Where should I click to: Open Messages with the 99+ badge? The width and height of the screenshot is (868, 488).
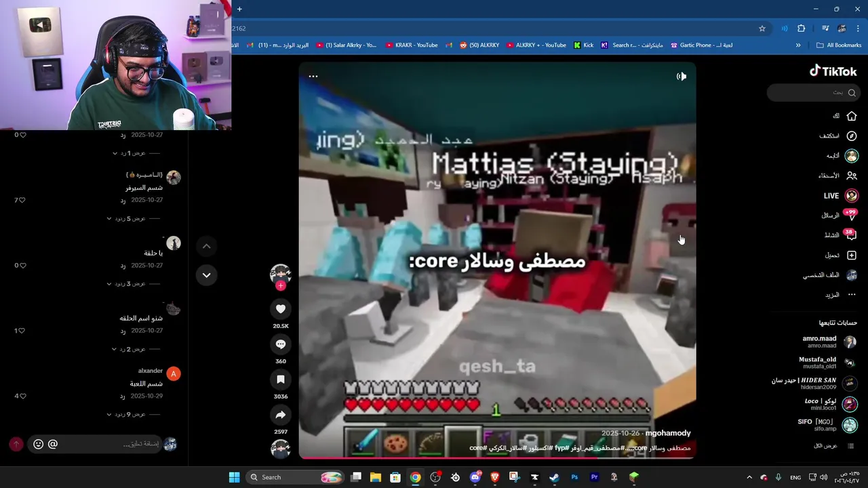coord(840,215)
